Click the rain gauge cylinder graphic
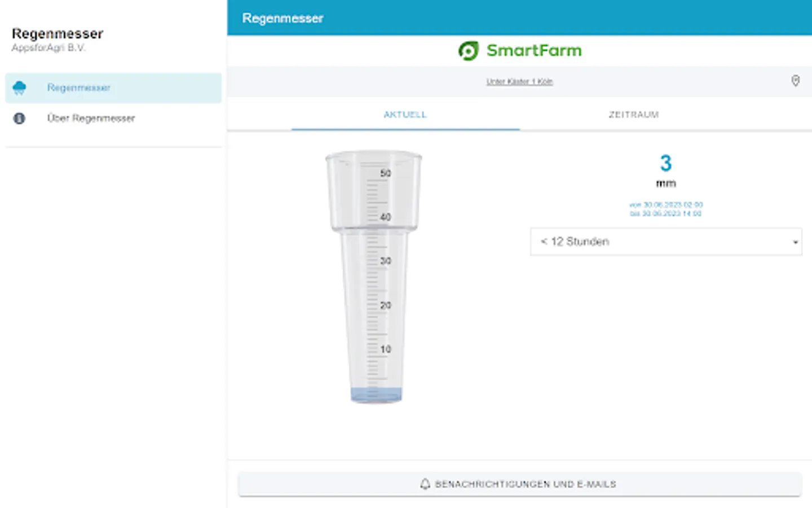 point(374,277)
